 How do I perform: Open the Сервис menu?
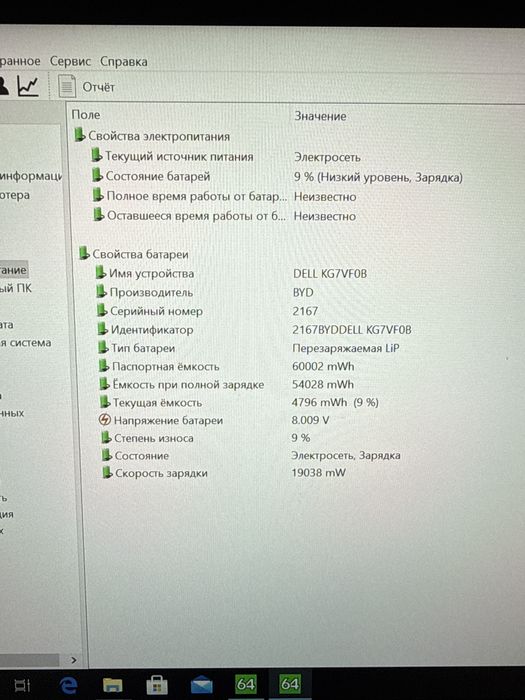[x=70, y=61]
